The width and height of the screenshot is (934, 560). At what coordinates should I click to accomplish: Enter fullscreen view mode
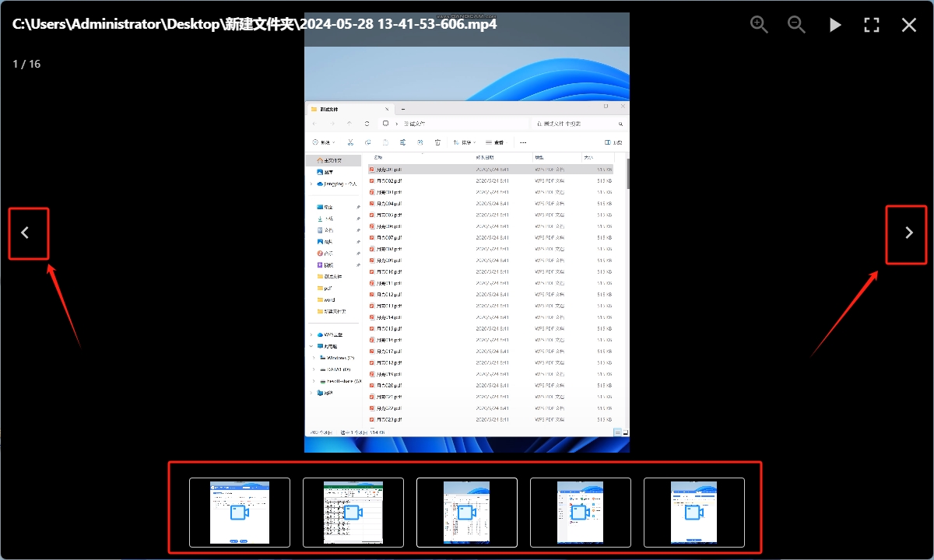[872, 25]
